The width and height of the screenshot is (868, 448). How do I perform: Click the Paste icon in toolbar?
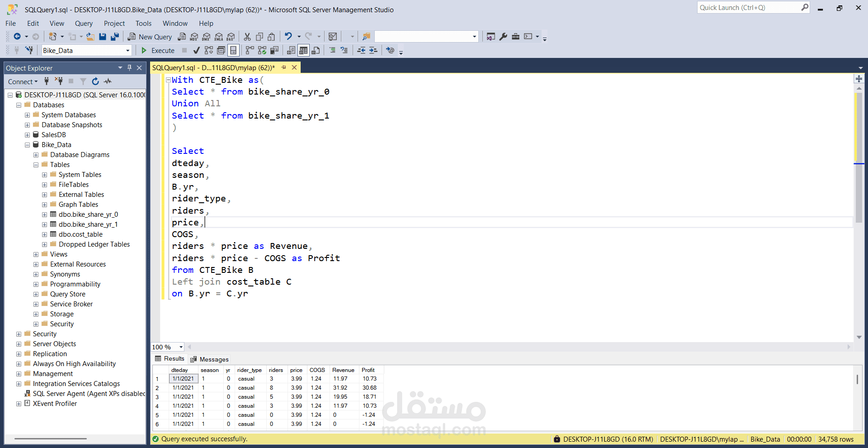271,37
